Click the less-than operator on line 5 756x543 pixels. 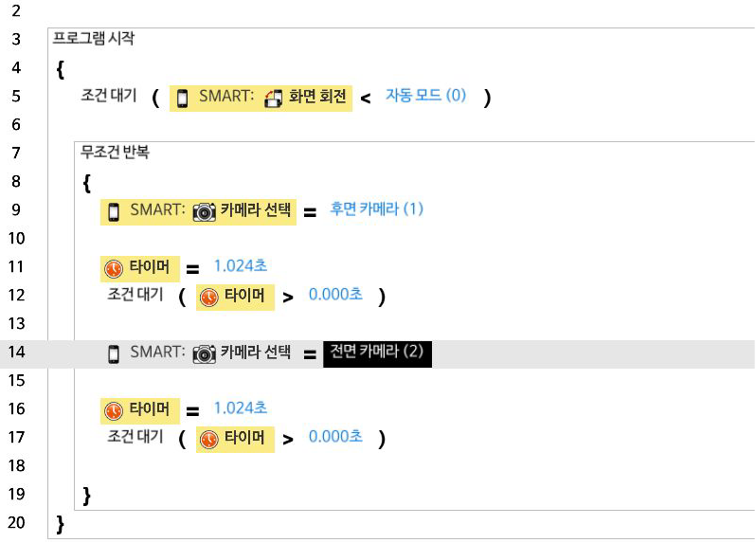tap(366, 99)
